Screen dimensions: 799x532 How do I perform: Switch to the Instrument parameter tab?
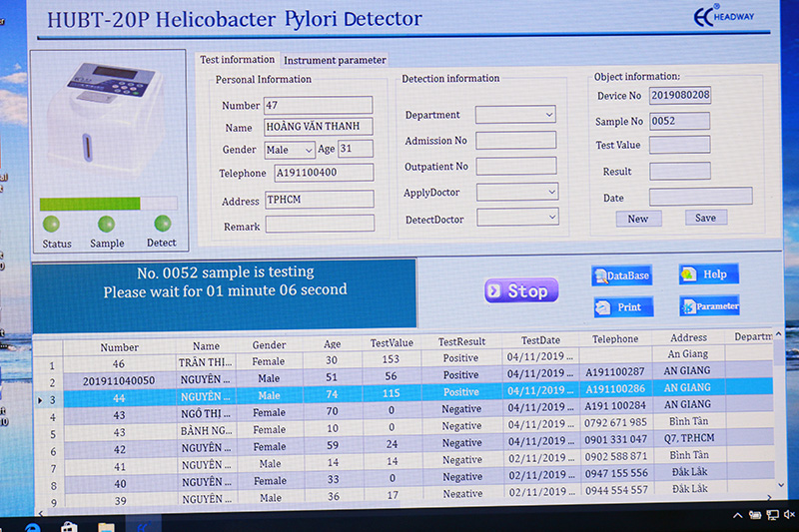click(335, 60)
